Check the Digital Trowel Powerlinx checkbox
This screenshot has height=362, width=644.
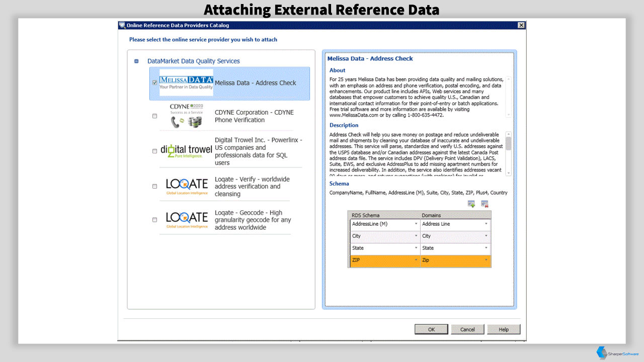coord(154,151)
